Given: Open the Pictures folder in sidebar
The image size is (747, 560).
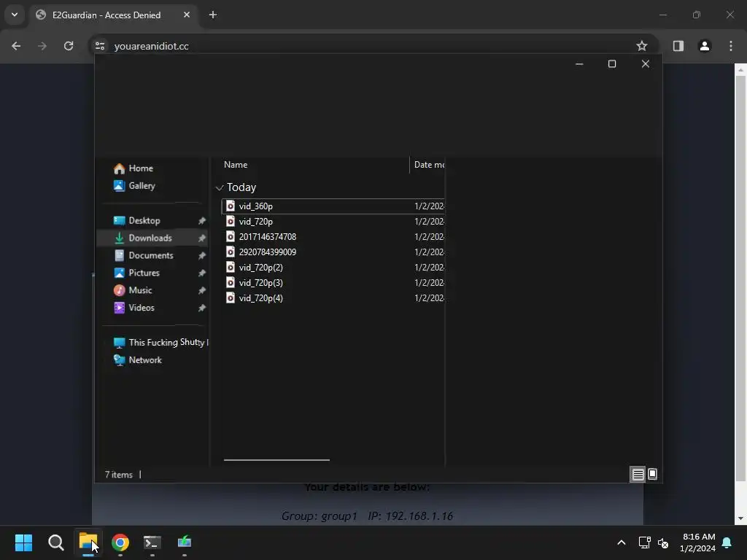Looking at the screenshot, I should 136,273.
